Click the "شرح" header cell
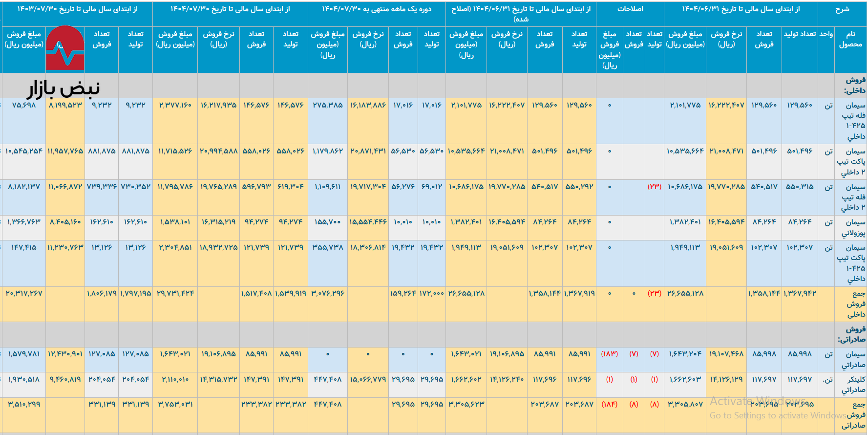The width and height of the screenshot is (868, 435). pos(842,9)
